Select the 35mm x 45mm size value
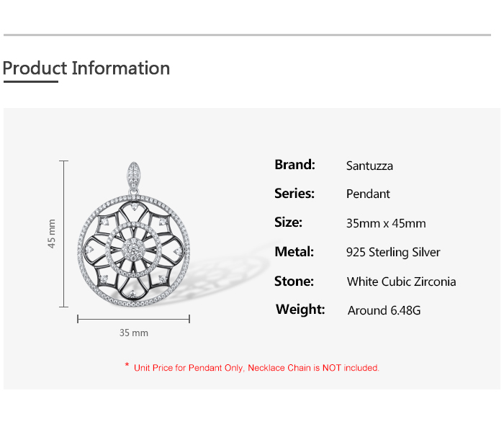 click(x=386, y=223)
